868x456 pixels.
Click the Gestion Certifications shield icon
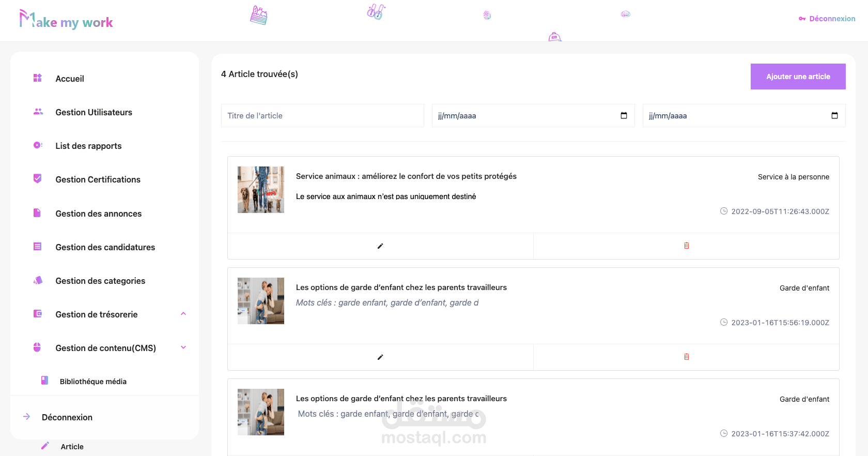coord(37,178)
